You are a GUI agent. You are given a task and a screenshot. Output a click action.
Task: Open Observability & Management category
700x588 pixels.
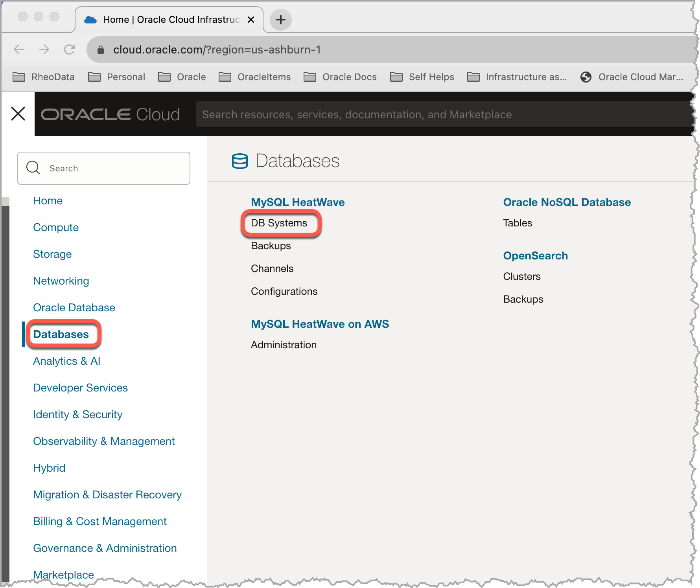[104, 441]
